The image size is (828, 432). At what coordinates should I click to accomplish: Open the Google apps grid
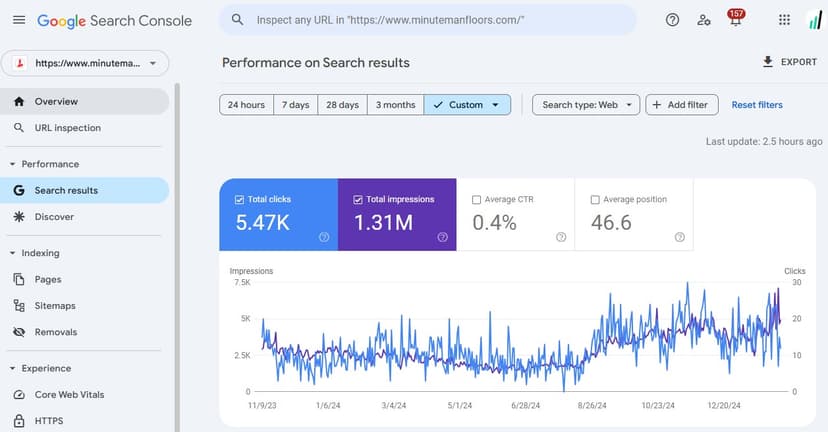pos(784,20)
